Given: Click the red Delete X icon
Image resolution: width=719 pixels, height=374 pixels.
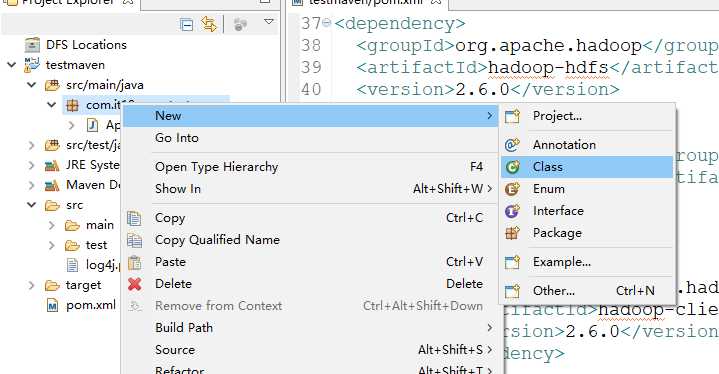Looking at the screenshot, I should [x=135, y=284].
